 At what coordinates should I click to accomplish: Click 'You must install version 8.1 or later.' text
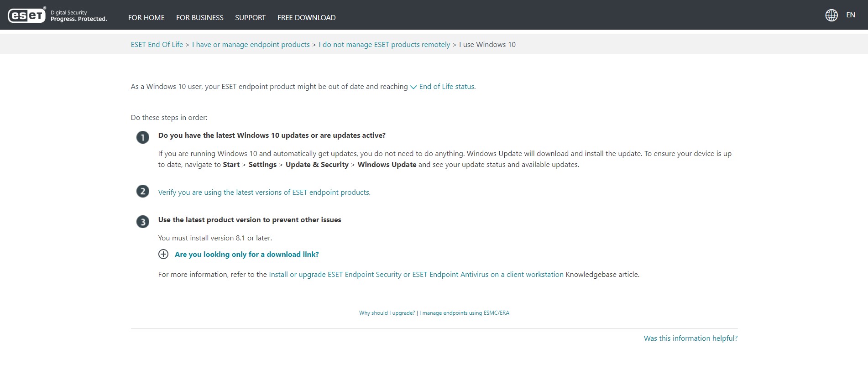pos(215,238)
